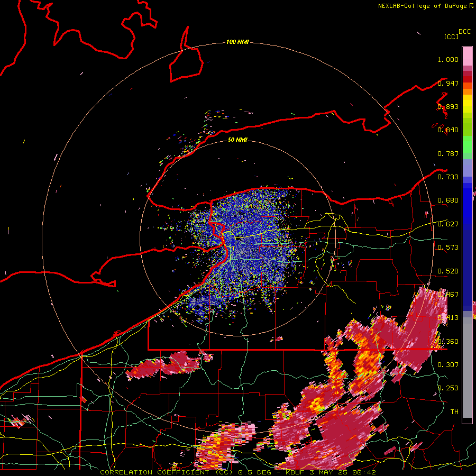Click the KBUF station identifier in caption

click(295, 472)
